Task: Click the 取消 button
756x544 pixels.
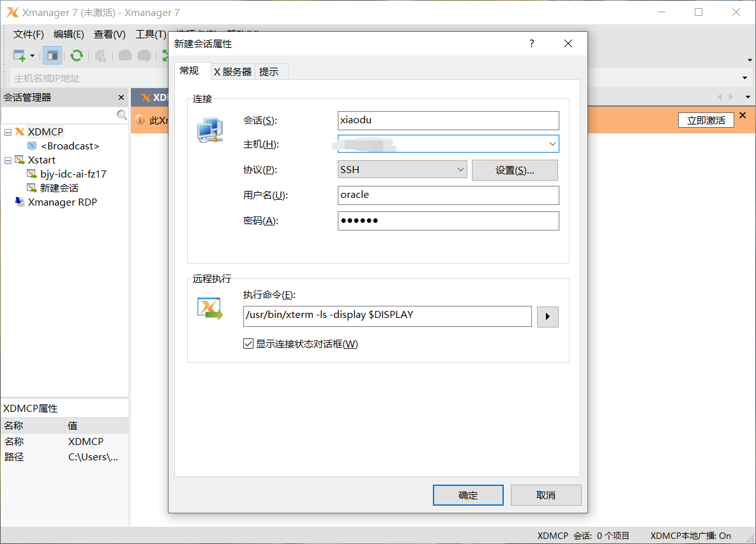Action: pyautogui.click(x=546, y=495)
